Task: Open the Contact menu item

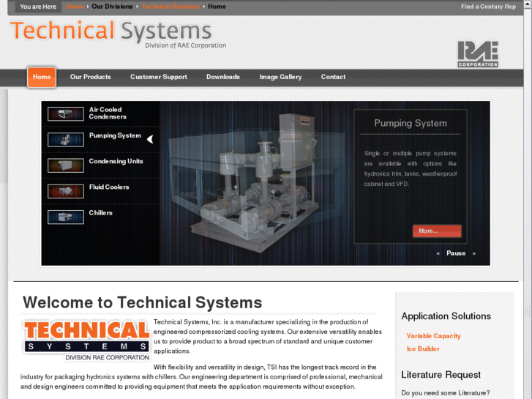Action: click(333, 77)
